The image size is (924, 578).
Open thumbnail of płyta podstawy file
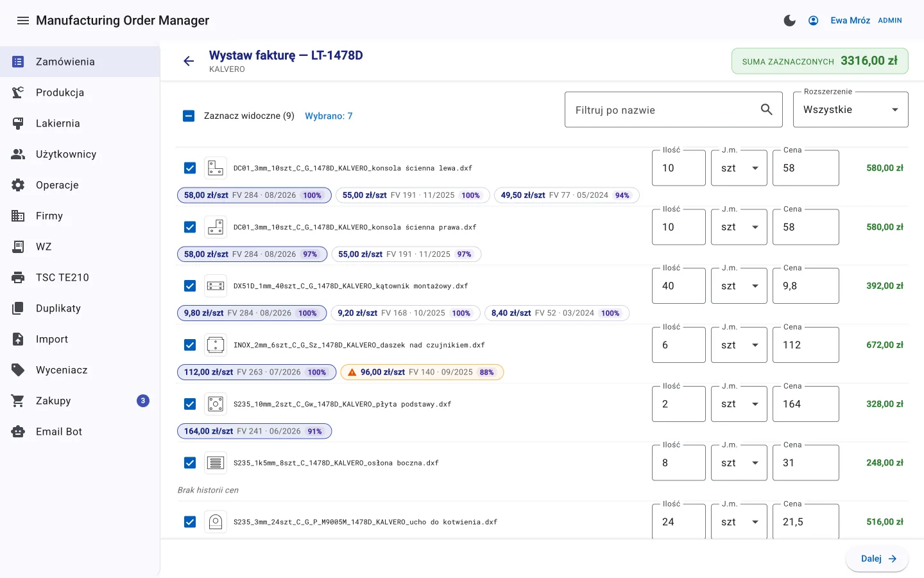click(216, 404)
